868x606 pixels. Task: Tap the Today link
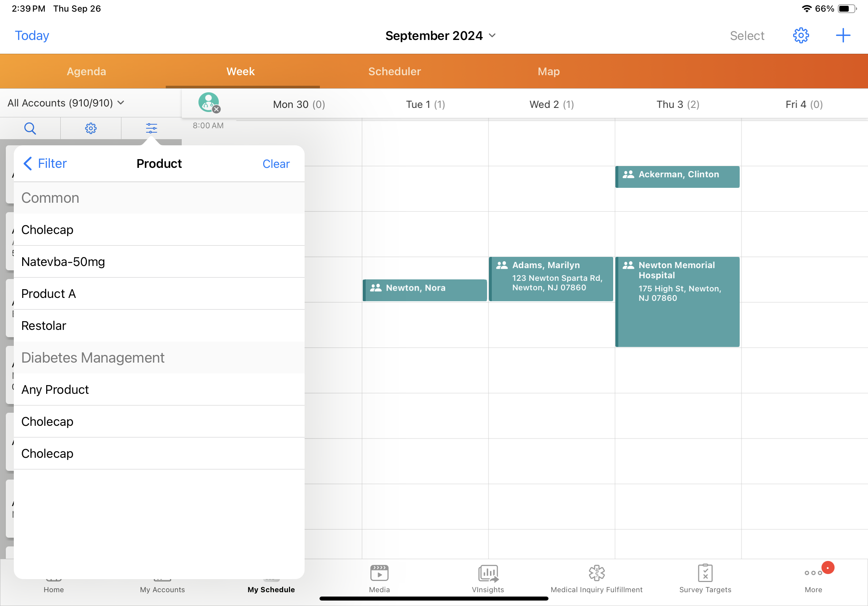click(x=32, y=36)
